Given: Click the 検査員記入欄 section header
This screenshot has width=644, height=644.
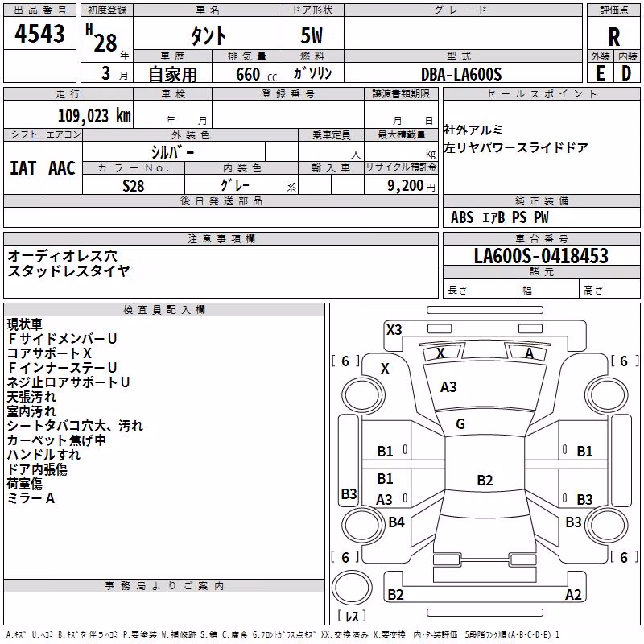Looking at the screenshot, I should (164, 310).
